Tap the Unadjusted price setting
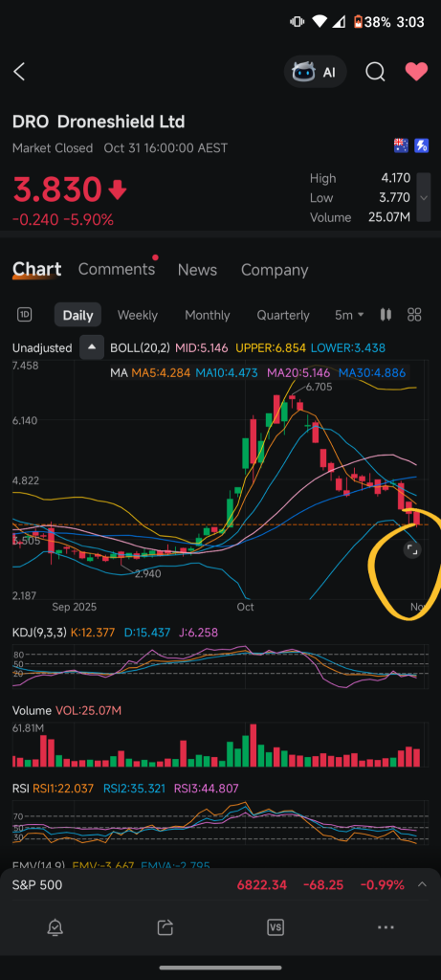 [42, 348]
